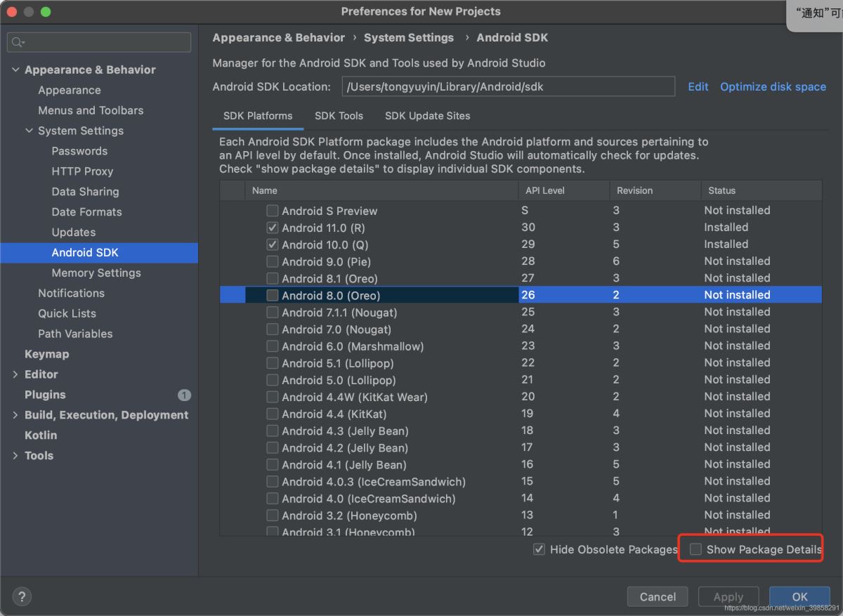Enable Show Package Details checkbox

point(695,549)
